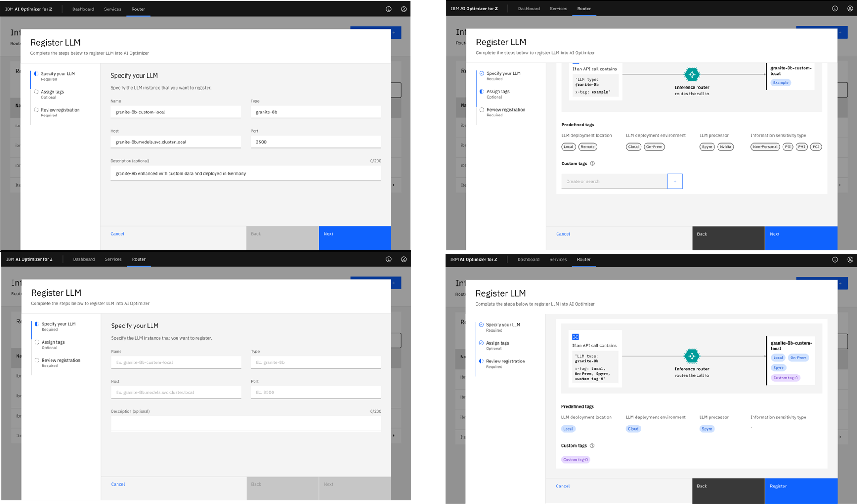Toggle the Nvidia processor tag chip
The height and width of the screenshot is (504, 857).
(x=726, y=147)
